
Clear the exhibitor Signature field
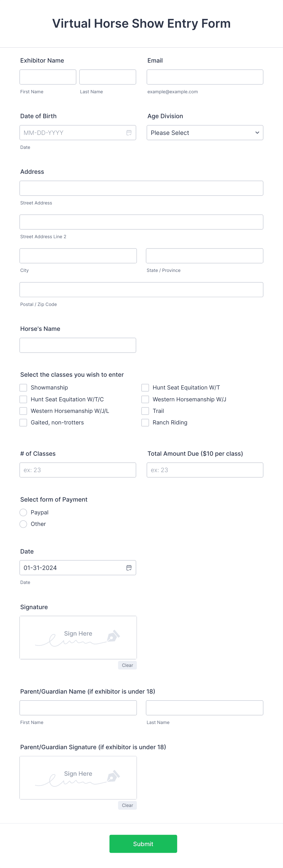127,665
